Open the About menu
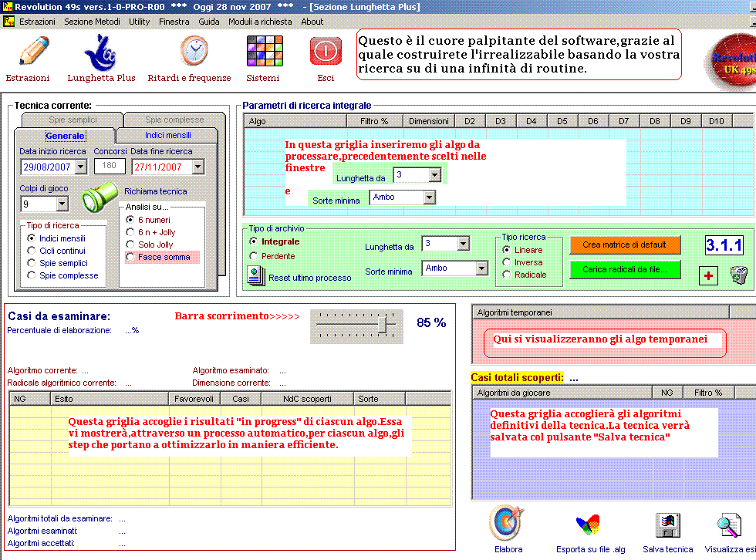The height and width of the screenshot is (560, 756). 312,22
